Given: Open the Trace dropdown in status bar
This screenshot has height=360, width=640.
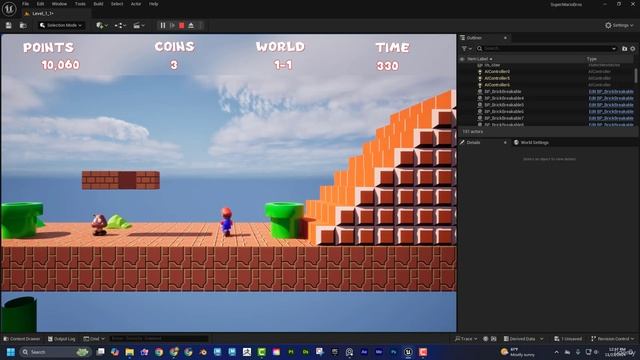Looking at the screenshot, I should [466, 339].
